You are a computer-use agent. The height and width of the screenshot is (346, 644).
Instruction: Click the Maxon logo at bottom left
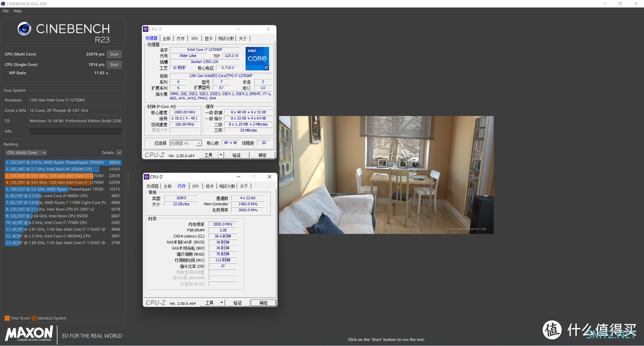tap(29, 333)
